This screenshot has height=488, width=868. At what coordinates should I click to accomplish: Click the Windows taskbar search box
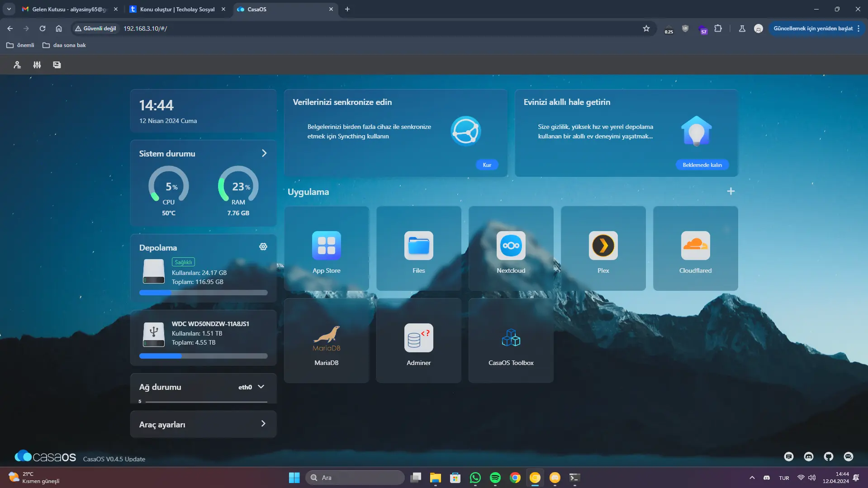355,478
